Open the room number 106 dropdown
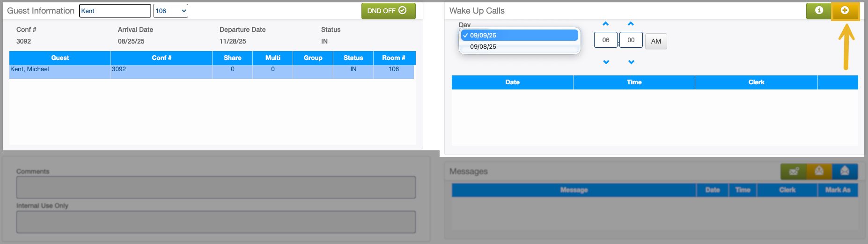The height and width of the screenshot is (244, 868). point(170,11)
